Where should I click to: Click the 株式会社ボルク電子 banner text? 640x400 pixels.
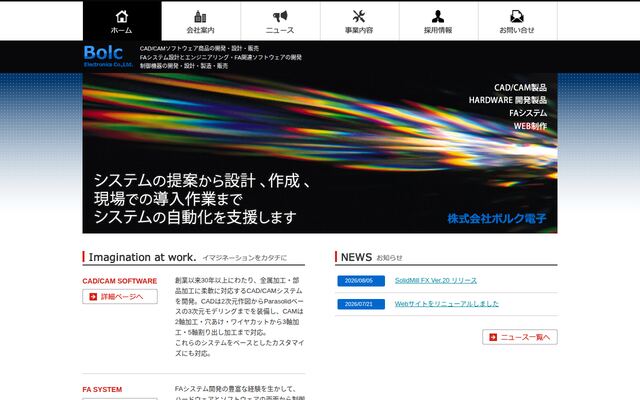(497, 219)
